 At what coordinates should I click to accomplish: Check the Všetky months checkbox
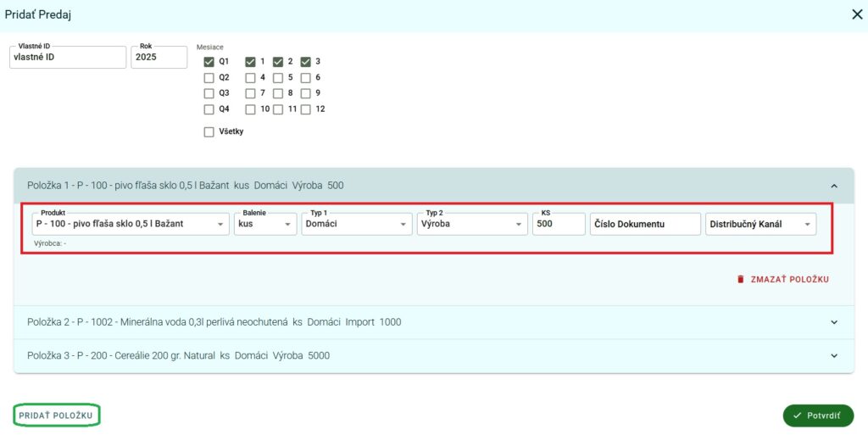209,131
